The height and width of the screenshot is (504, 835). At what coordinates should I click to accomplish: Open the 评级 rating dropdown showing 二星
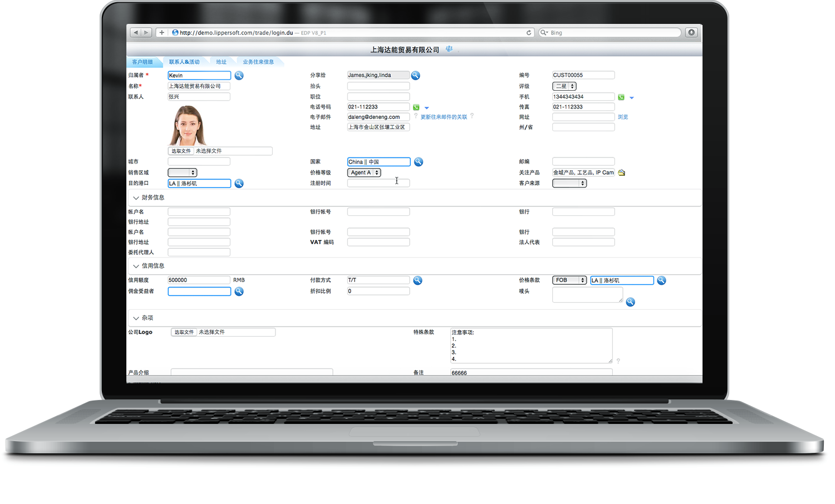[x=564, y=86]
